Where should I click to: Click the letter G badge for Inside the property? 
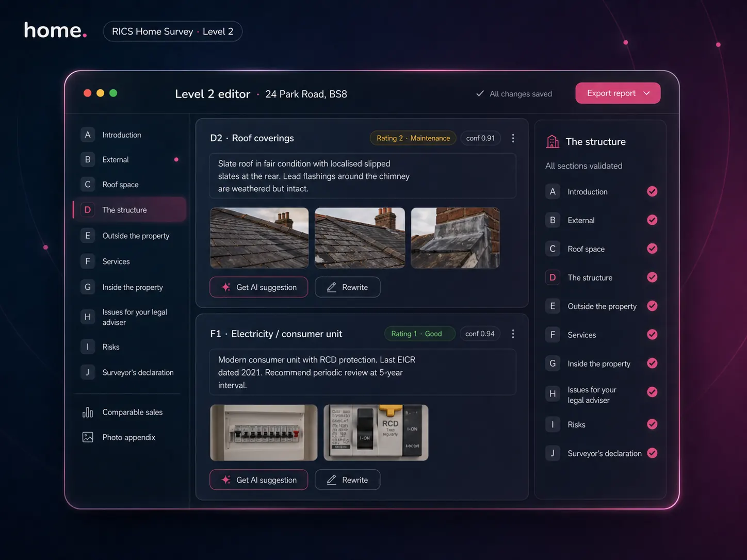88,287
